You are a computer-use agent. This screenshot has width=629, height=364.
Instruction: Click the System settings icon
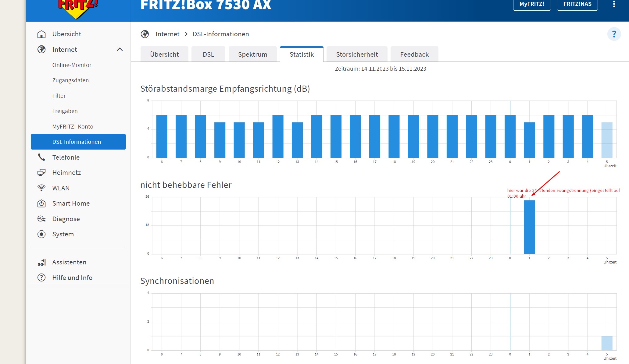coord(41,234)
